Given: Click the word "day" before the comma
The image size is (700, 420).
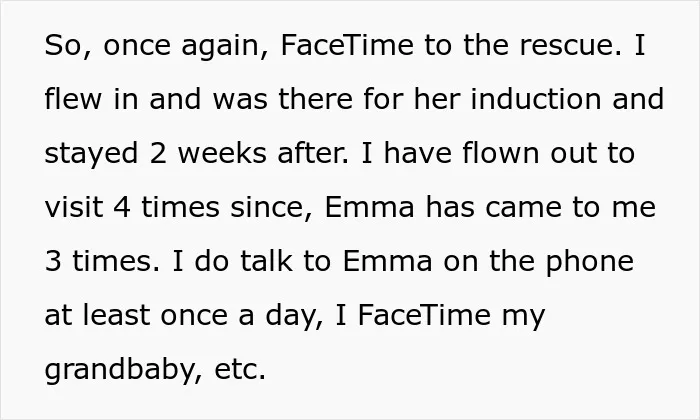Looking at the screenshot, I should point(292,317).
